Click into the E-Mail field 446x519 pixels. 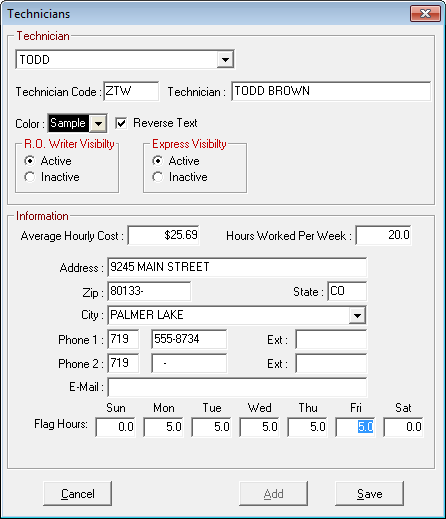point(237,387)
